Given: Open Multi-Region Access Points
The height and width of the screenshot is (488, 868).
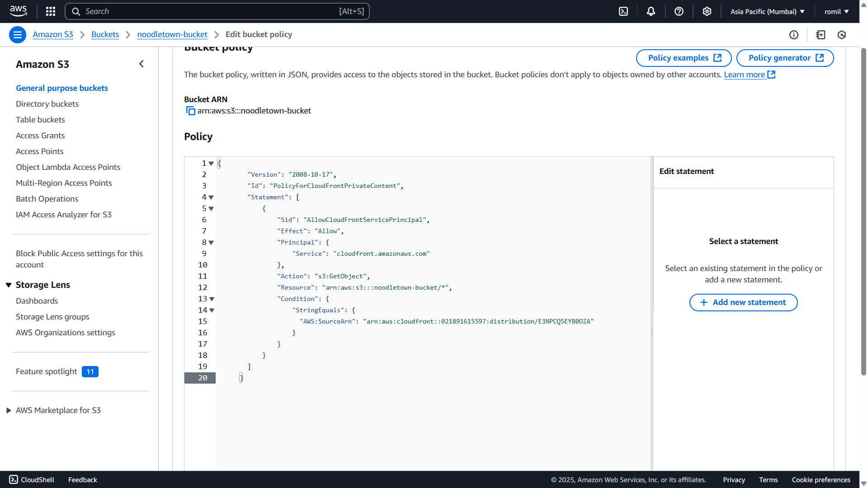Looking at the screenshot, I should tap(64, 183).
